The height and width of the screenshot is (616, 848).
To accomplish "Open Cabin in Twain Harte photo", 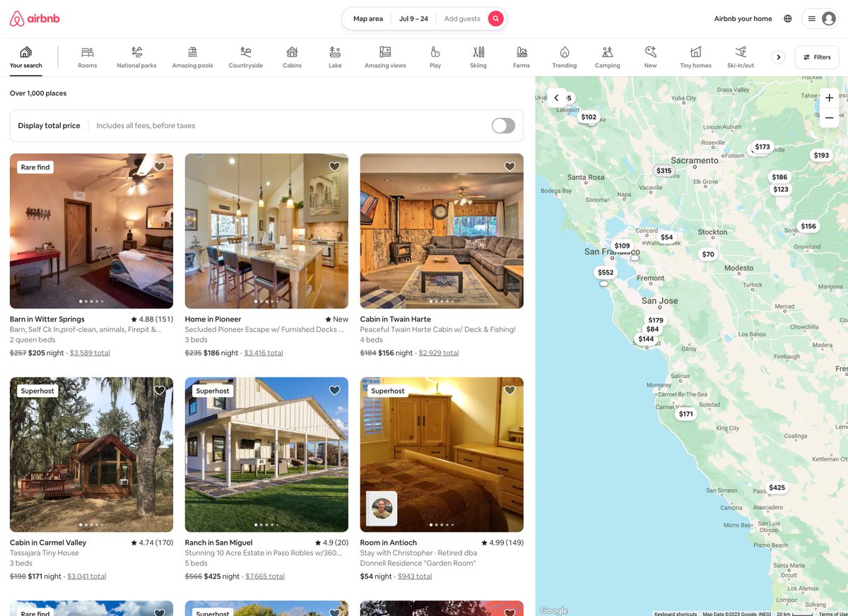I will click(x=442, y=231).
